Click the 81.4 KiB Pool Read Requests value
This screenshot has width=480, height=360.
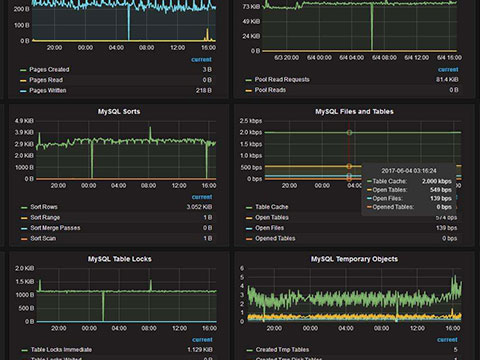click(447, 80)
